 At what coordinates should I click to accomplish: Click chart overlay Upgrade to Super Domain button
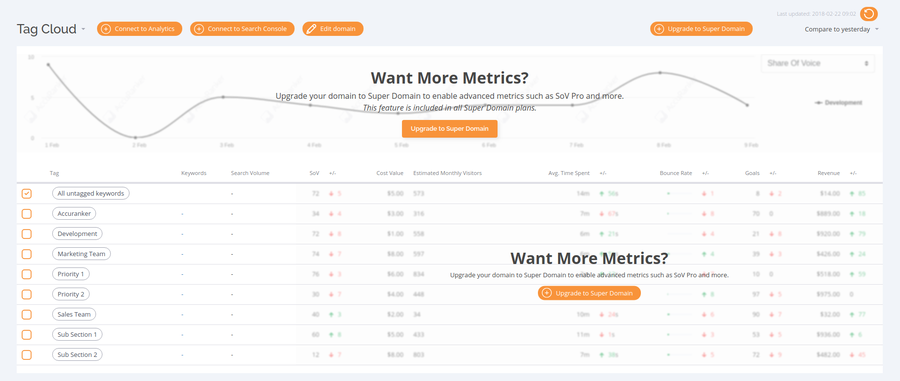click(449, 129)
